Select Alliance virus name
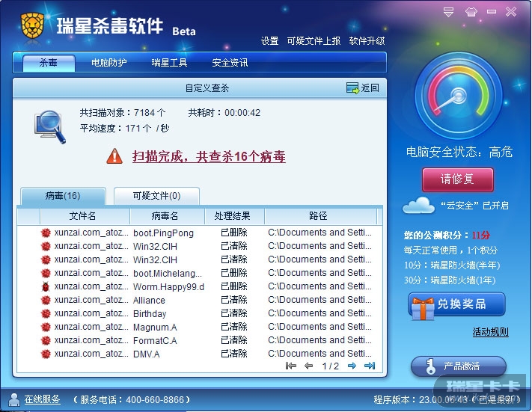The image size is (532, 412). (x=149, y=300)
